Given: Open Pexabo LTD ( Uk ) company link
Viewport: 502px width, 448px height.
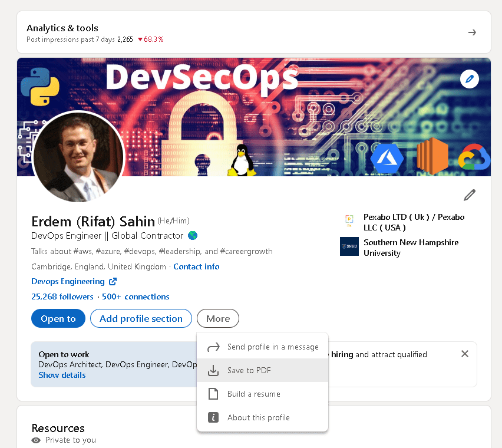Looking at the screenshot, I should (x=414, y=222).
